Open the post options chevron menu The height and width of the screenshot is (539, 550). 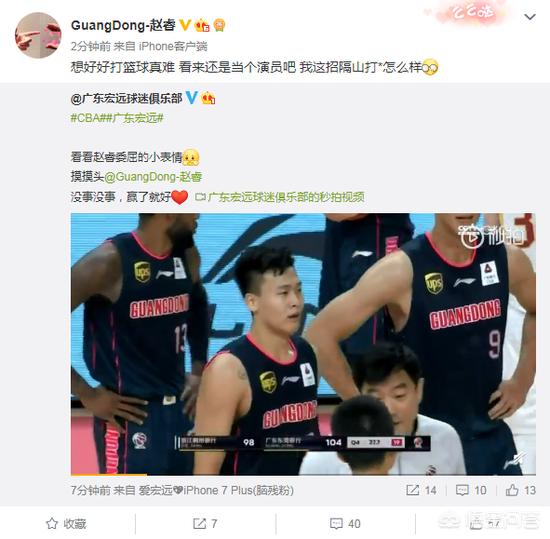click(529, 17)
